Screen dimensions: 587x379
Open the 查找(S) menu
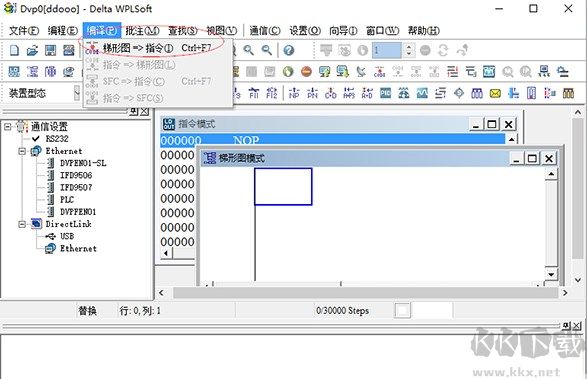[x=182, y=30]
